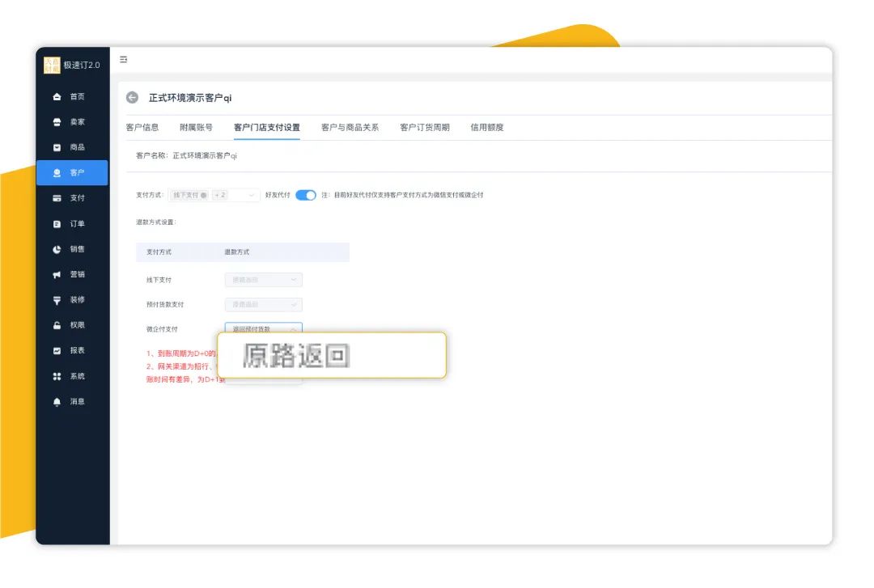Click the 微企付支付 row label
The image size is (874, 588).
162,329
